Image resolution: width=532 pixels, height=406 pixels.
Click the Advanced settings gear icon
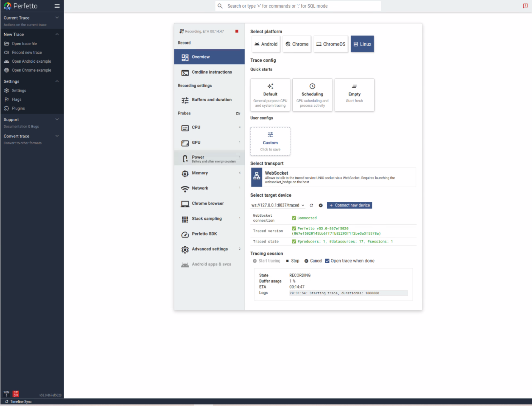click(185, 249)
